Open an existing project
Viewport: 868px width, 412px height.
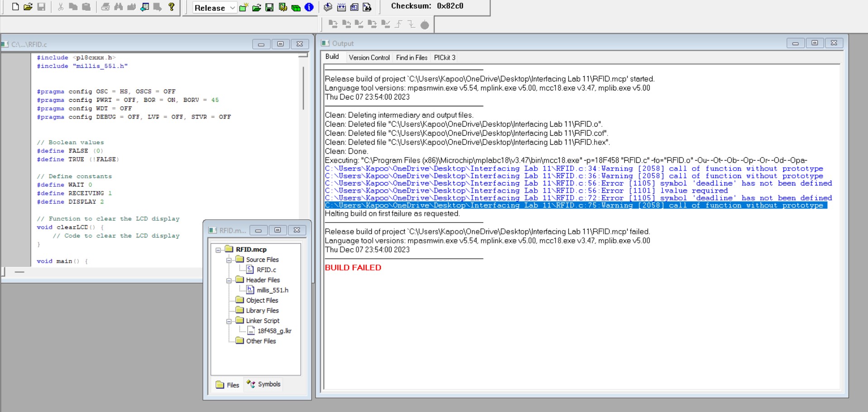(x=256, y=8)
